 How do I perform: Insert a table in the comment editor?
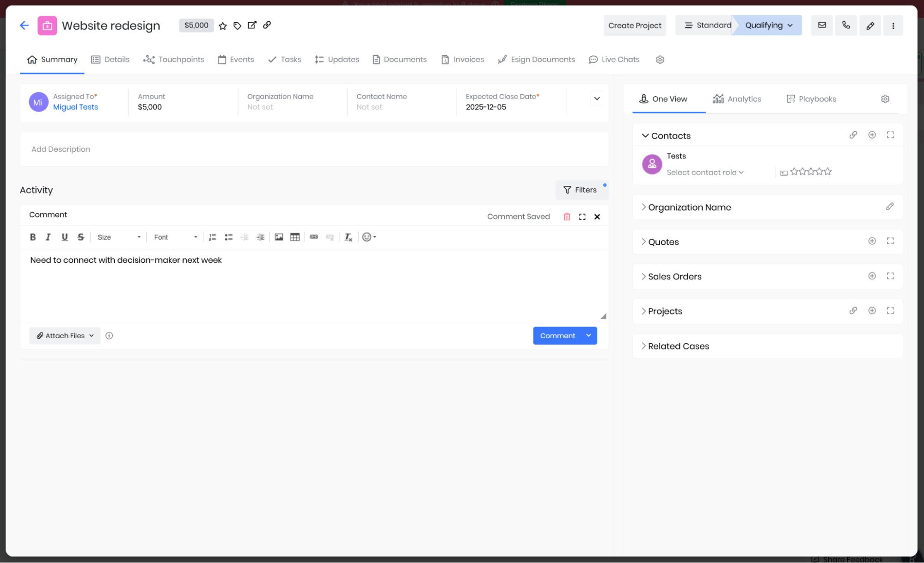295,237
